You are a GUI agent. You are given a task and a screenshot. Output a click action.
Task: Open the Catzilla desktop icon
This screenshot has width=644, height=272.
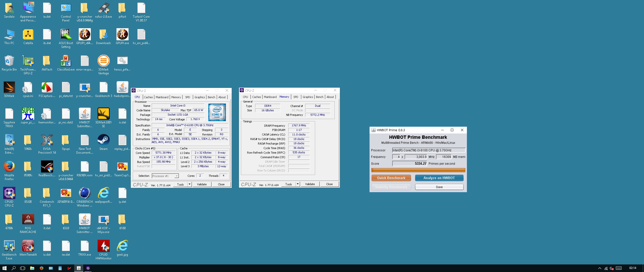[x=28, y=37]
